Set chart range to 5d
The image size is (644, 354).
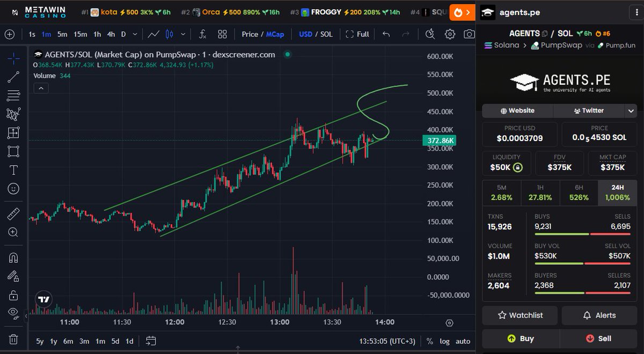(115, 341)
